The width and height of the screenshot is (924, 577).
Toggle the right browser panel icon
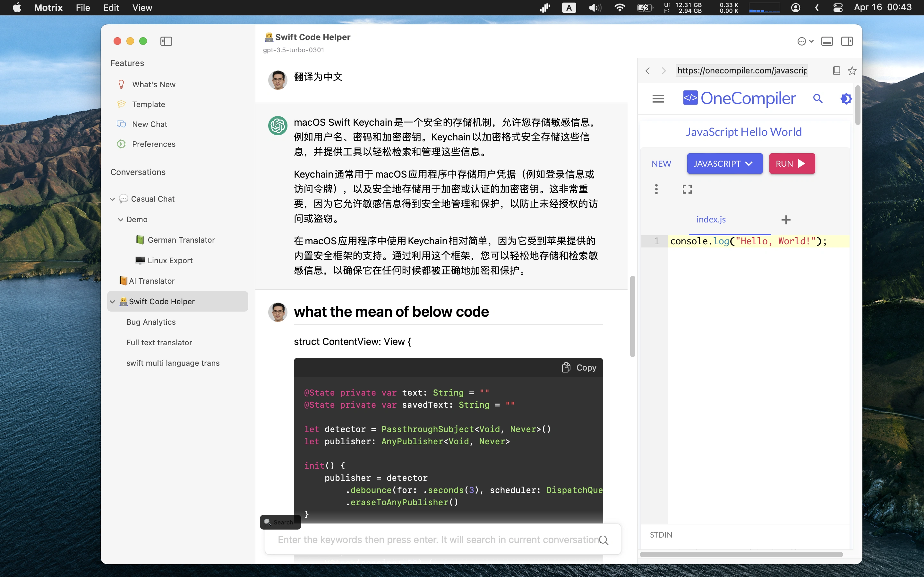847,41
